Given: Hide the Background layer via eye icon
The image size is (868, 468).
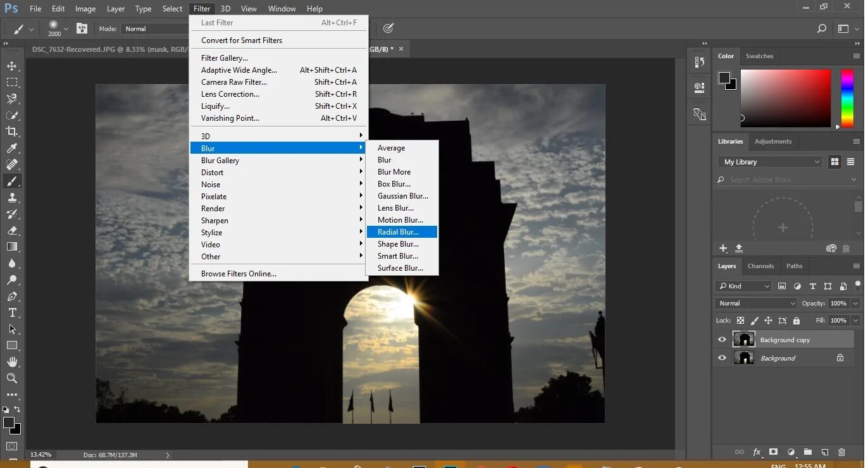Looking at the screenshot, I should coord(722,358).
